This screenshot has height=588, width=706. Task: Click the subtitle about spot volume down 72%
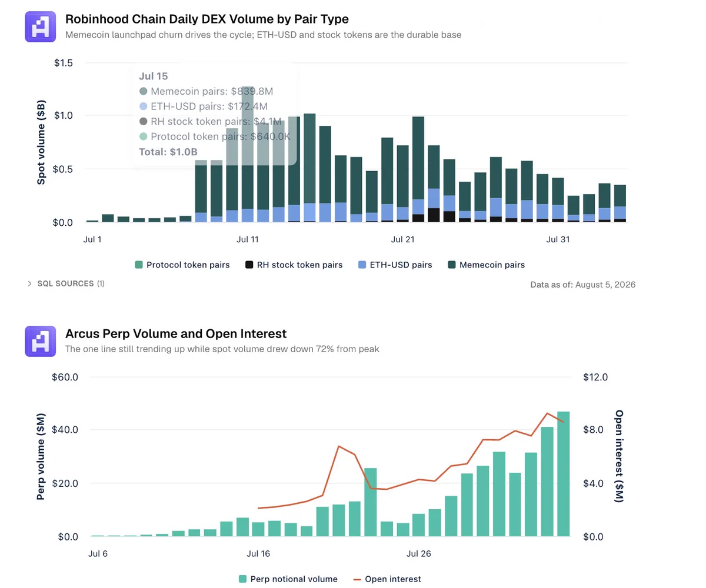[222, 349]
